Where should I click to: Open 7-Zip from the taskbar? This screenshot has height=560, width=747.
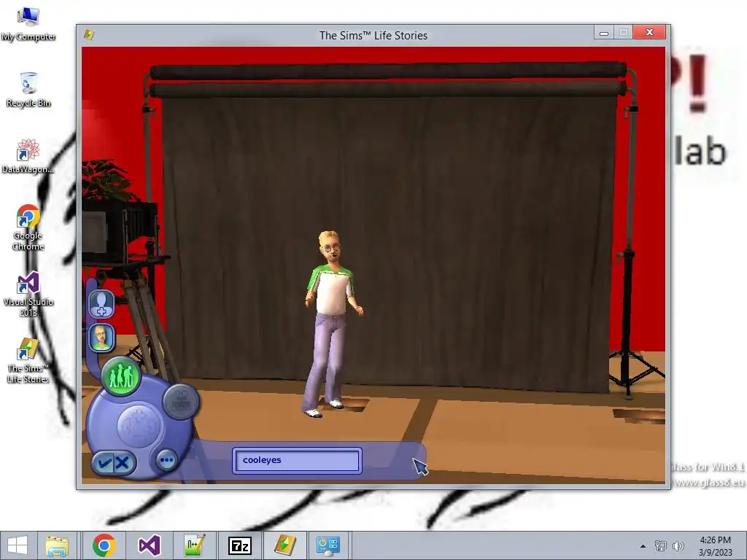[x=239, y=545]
